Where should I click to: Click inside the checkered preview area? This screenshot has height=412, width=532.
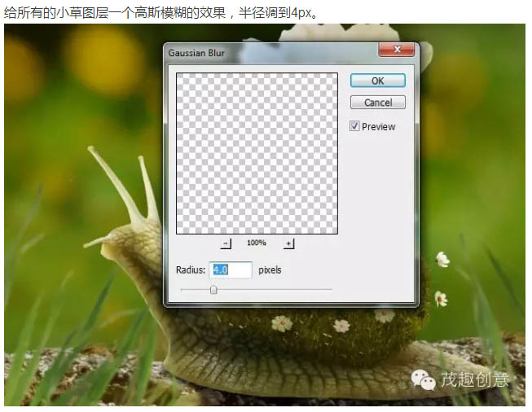click(257, 153)
